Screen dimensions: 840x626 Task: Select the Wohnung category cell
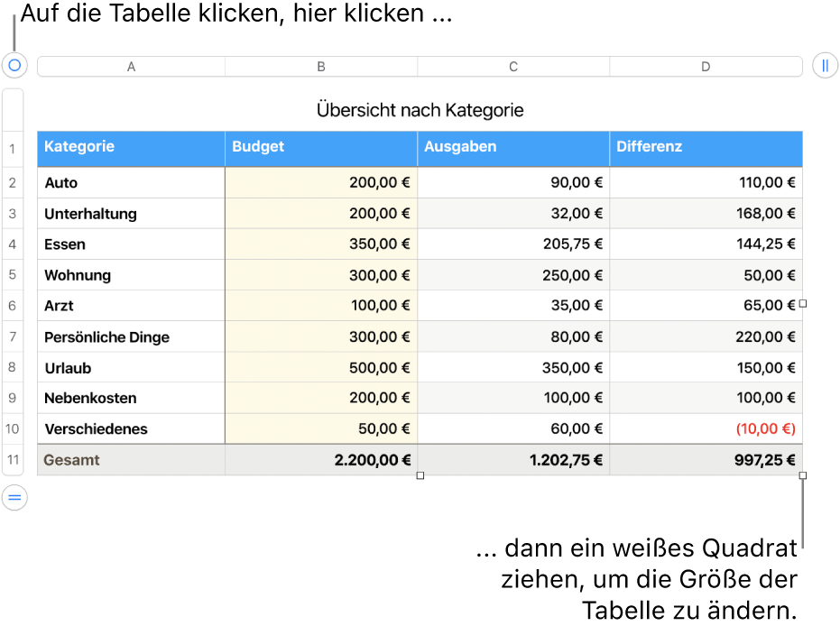131,275
